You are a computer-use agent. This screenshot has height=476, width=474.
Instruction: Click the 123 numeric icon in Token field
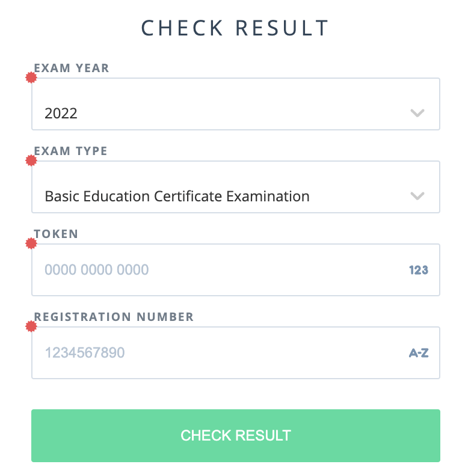(419, 270)
